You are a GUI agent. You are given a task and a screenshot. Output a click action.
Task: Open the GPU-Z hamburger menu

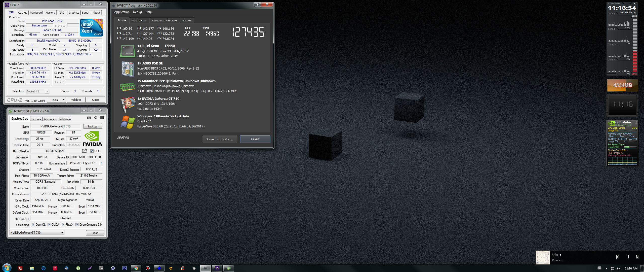point(102,118)
